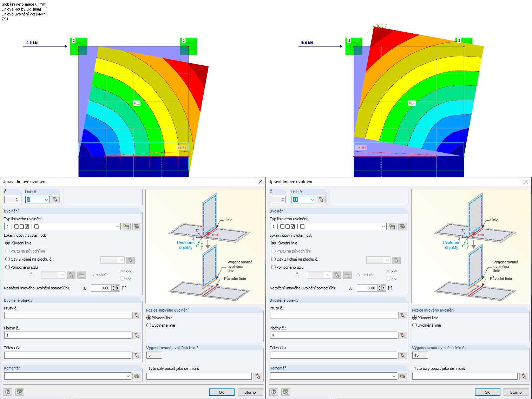Pick surface for Z axis, right dialog
Image resolution: width=532 pixels, height=399 pixels.
[x=396, y=260]
